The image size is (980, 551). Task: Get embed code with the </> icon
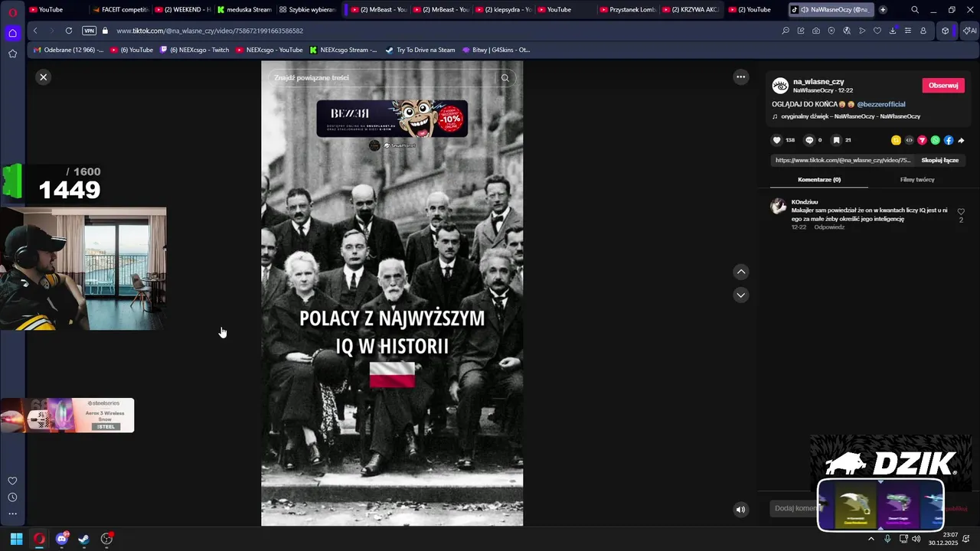click(909, 140)
